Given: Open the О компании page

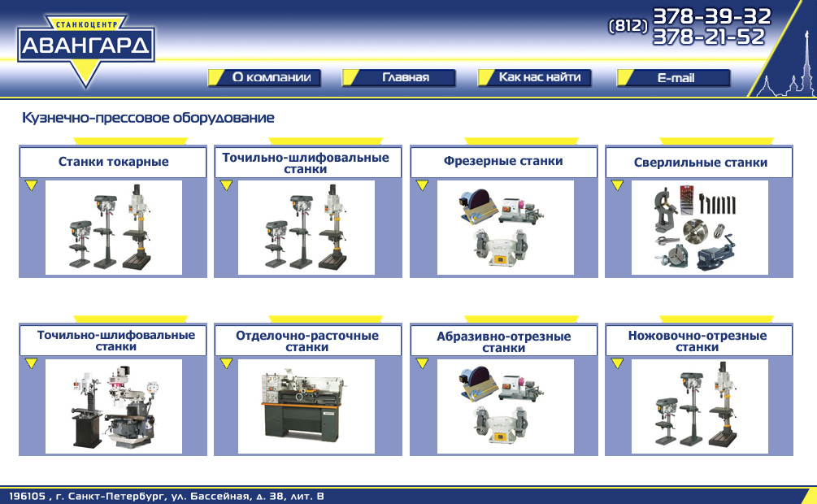Looking at the screenshot, I should click(264, 78).
